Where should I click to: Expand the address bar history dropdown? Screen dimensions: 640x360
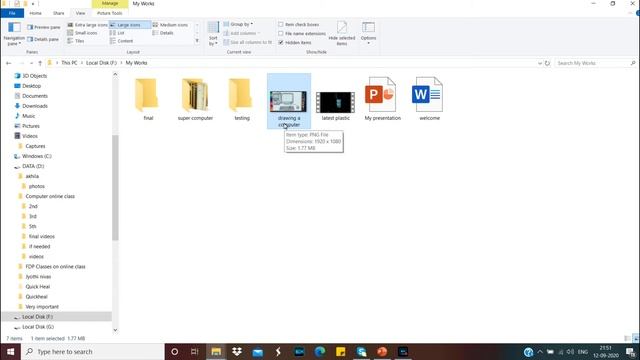coord(540,63)
